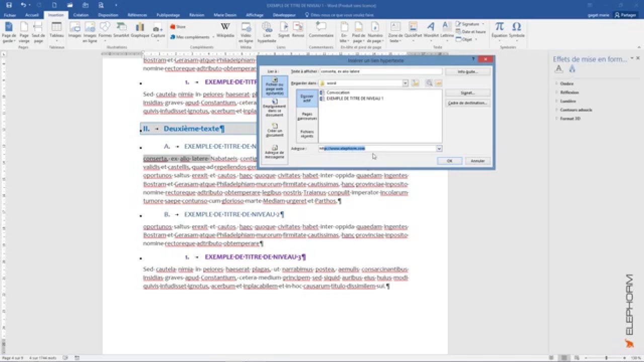Screen dimensions: 644x362
Task: Select Adresse de messagerie link option
Action: point(274,152)
